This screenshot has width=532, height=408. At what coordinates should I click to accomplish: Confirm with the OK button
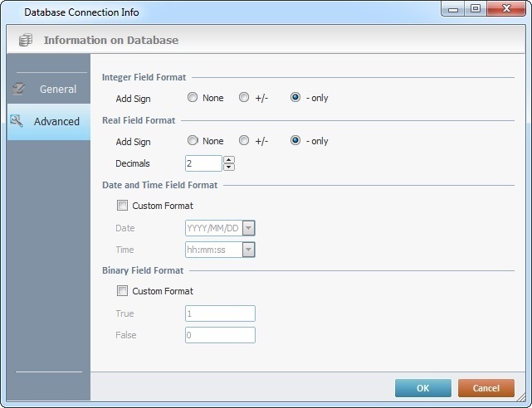point(423,388)
